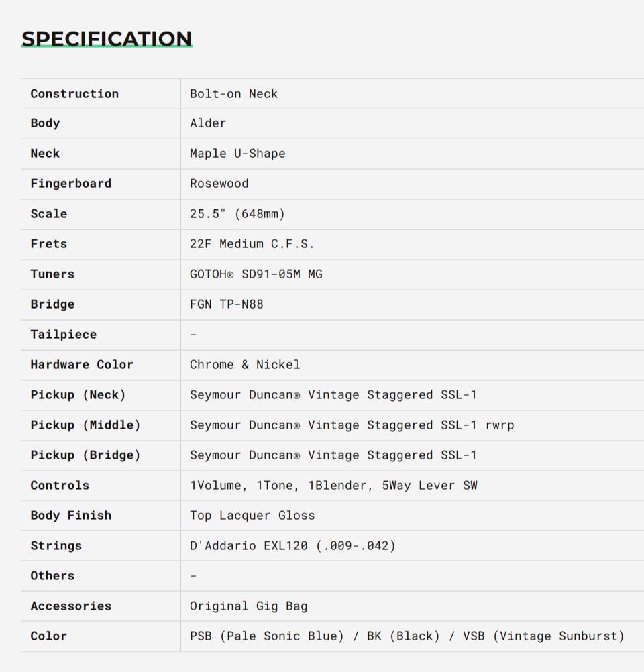Click the Tailpiece row label
This screenshot has height=672, width=644.
63,335
